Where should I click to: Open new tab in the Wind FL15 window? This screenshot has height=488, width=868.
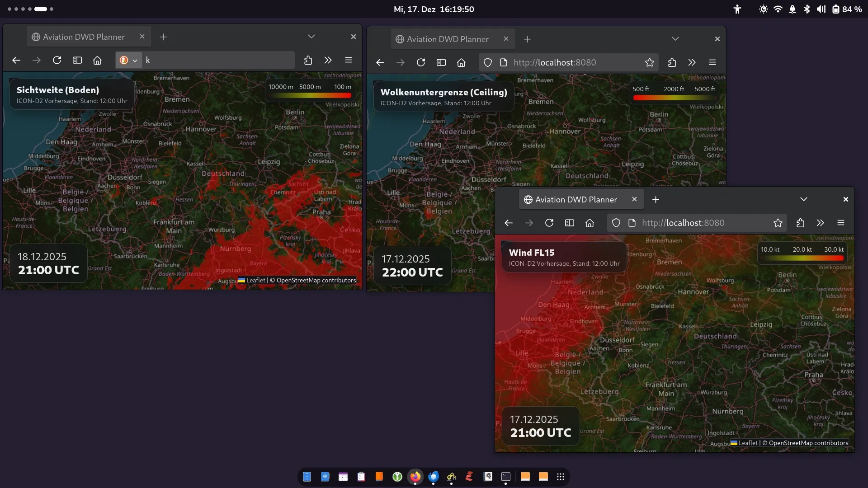tap(656, 199)
